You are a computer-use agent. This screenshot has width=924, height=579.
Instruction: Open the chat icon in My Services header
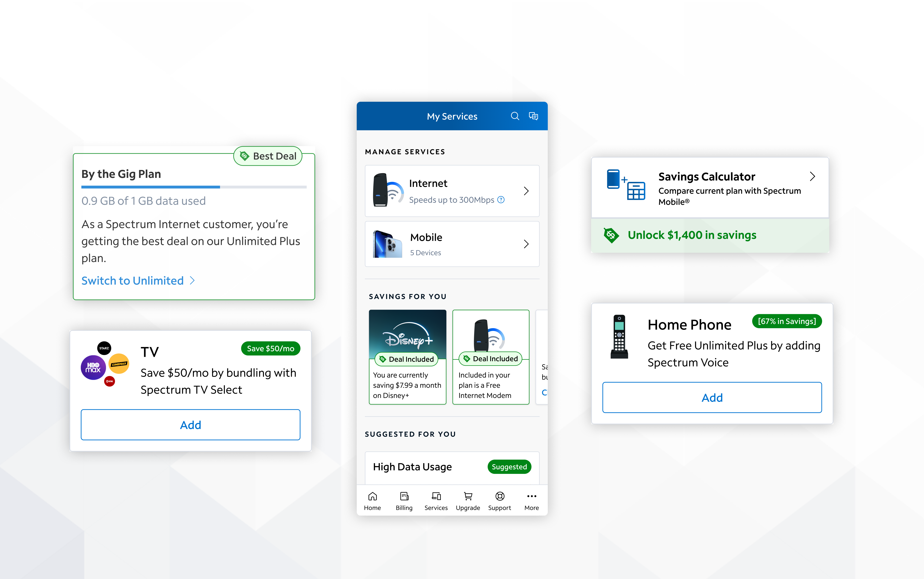pos(533,116)
